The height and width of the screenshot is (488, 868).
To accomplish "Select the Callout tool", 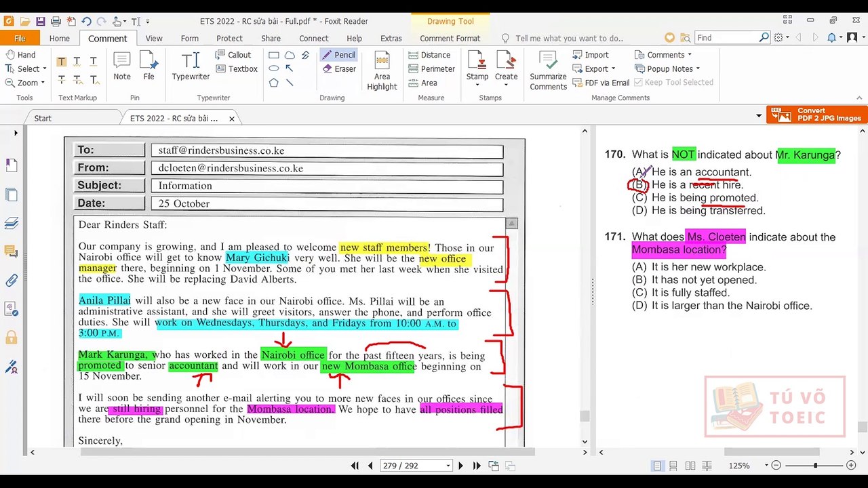I will tap(233, 55).
